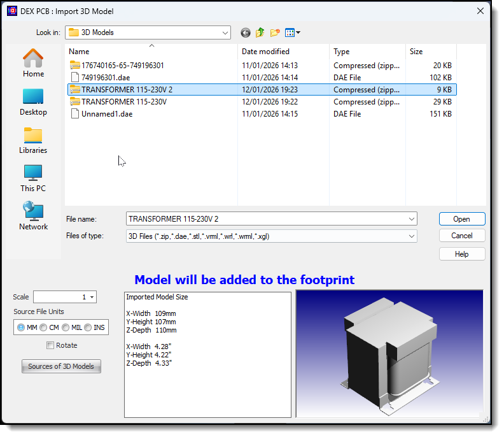504x437 pixels.
Task: Click the Z-Depth 4.33" line
Action: tap(149, 363)
